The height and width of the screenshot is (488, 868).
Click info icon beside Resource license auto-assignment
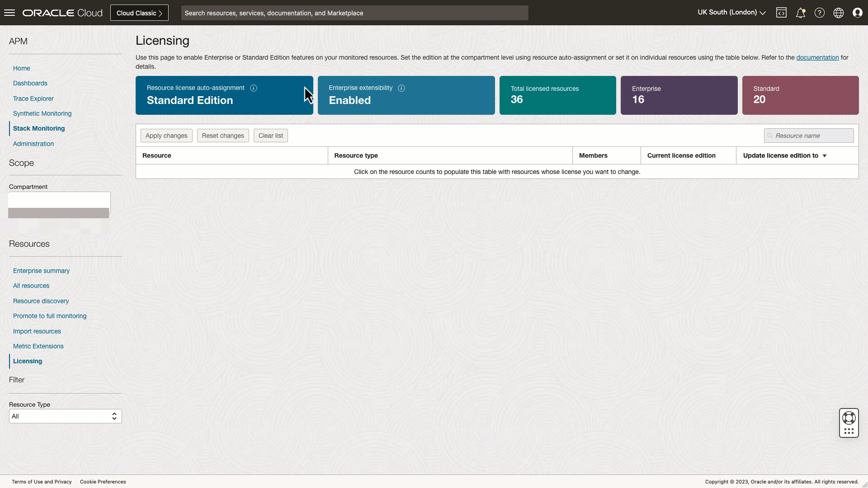(x=254, y=88)
